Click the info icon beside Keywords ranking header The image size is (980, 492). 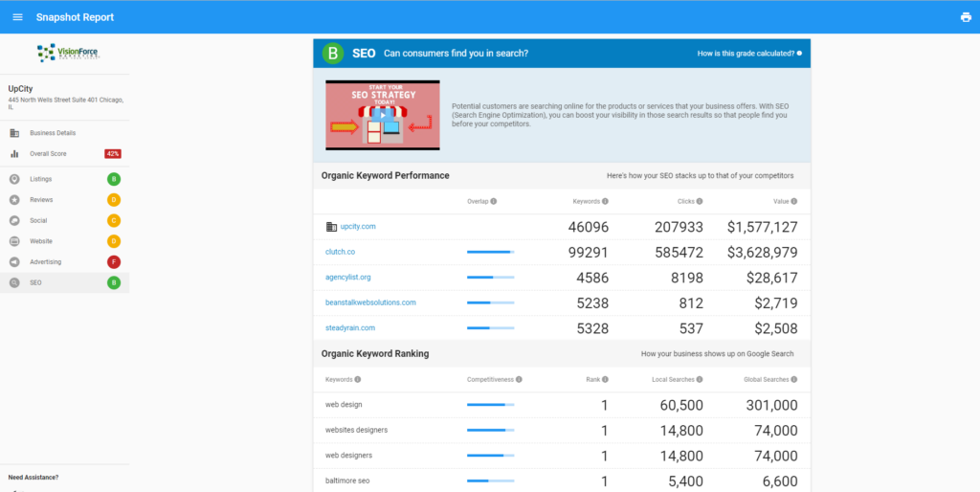click(358, 379)
